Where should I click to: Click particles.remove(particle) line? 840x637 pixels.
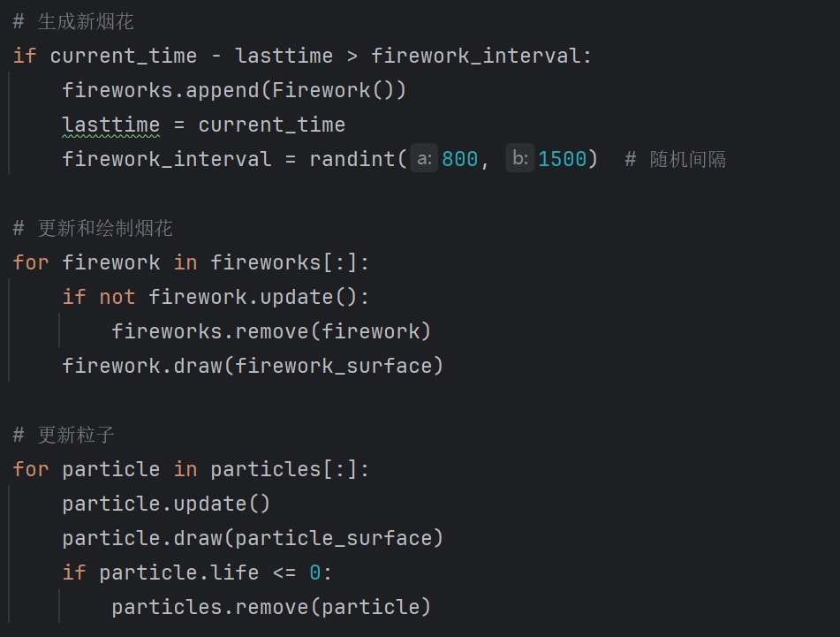[x=271, y=607]
